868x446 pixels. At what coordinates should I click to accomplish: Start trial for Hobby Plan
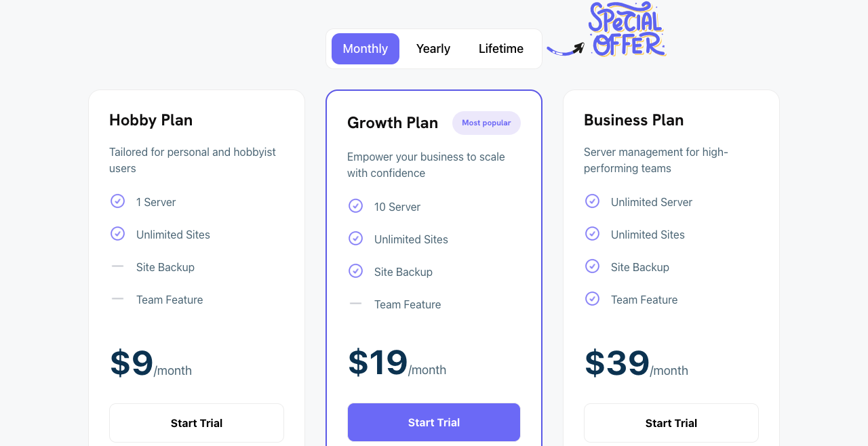pos(197,423)
